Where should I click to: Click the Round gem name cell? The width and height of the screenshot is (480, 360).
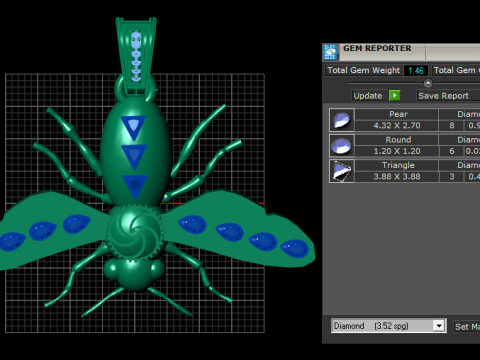tap(397, 140)
